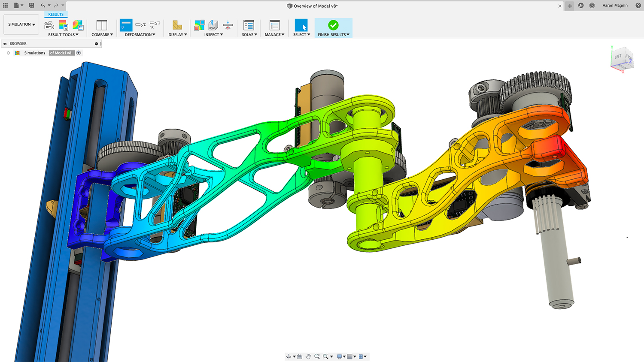Image resolution: width=644 pixels, height=362 pixels.
Task: Close the Overview of Model v8 document tab
Action: click(x=560, y=6)
